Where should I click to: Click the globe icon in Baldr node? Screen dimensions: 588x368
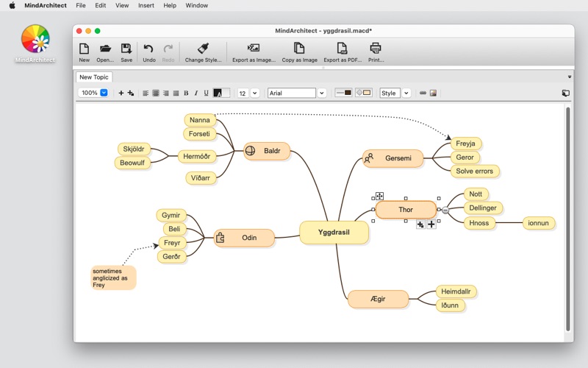click(250, 151)
